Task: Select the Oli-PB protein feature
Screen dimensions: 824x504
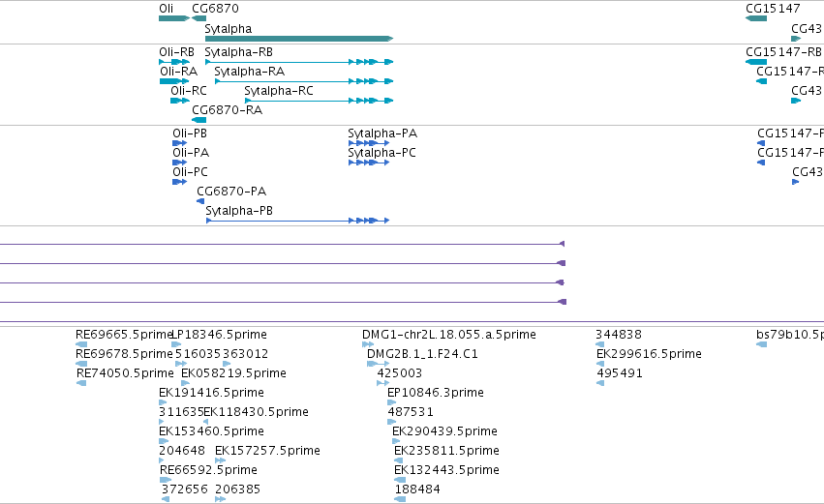Action: tap(179, 143)
